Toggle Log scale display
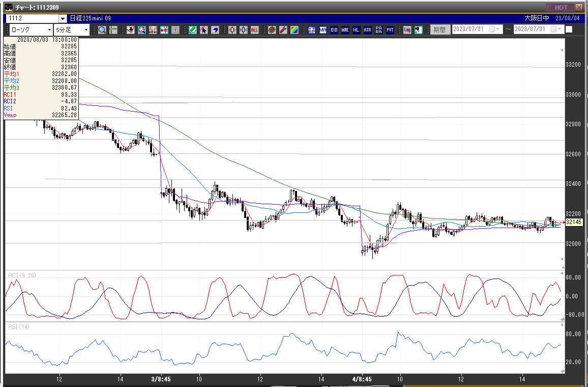 [x=407, y=30]
